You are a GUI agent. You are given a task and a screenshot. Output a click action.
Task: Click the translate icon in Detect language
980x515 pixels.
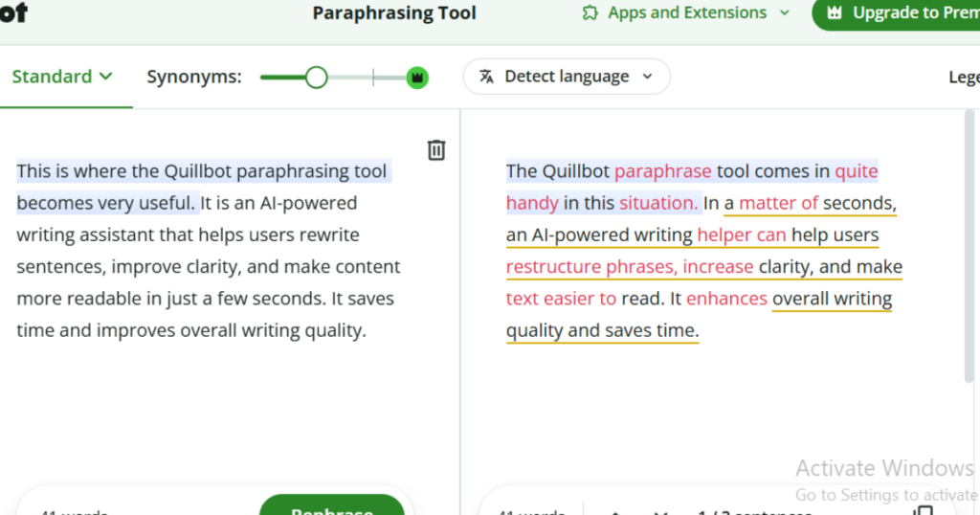[486, 77]
